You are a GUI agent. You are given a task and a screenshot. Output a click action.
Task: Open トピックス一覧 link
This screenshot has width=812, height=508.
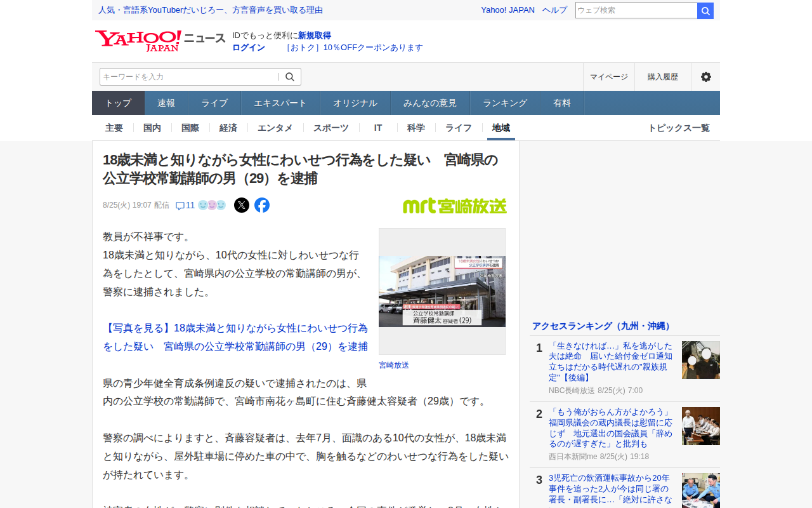679,128
